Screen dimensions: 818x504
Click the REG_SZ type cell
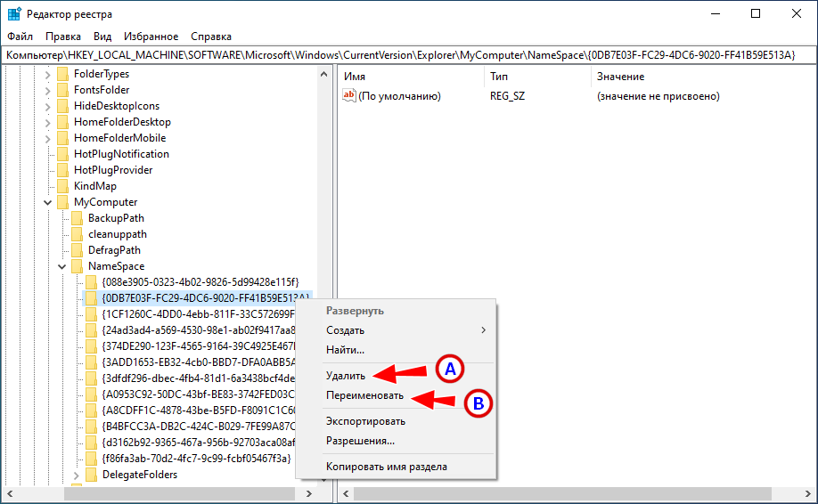point(507,96)
